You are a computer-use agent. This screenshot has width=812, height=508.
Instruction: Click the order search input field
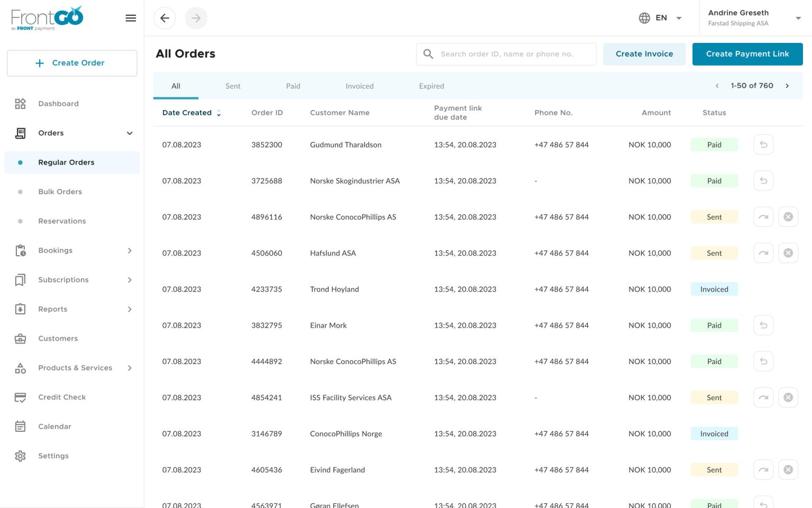pos(506,54)
